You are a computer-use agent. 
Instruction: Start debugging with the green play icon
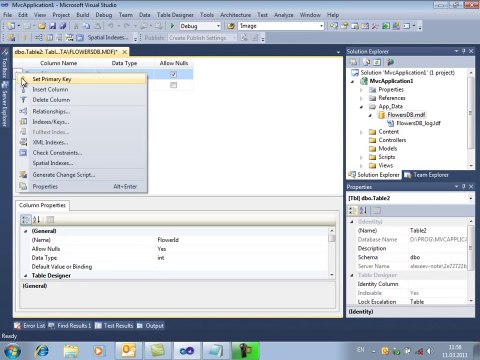[x=172, y=26]
